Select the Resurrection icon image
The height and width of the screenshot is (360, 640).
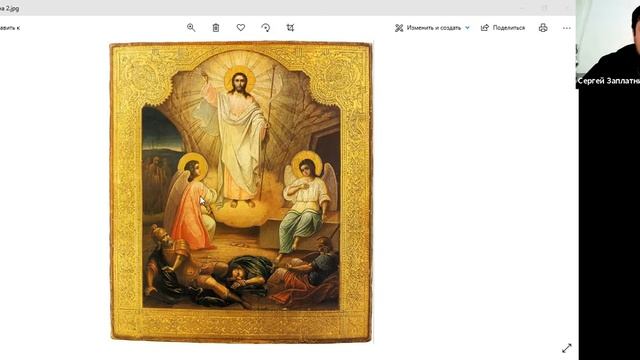(x=241, y=191)
